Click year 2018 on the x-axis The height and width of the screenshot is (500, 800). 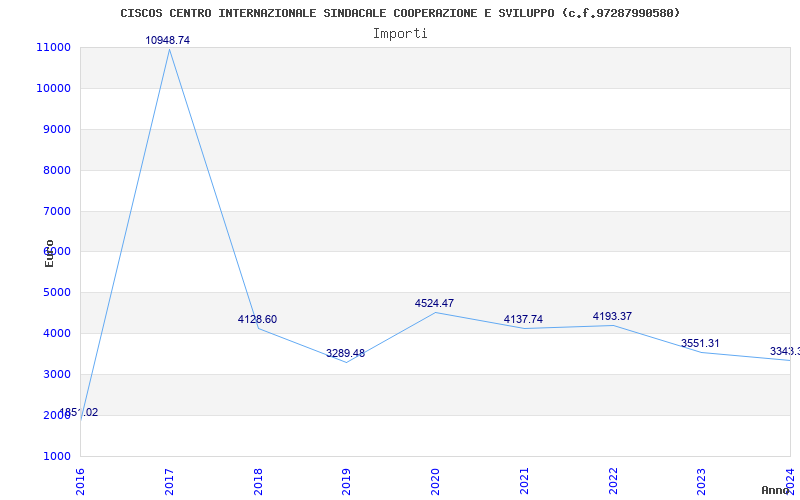(x=258, y=480)
